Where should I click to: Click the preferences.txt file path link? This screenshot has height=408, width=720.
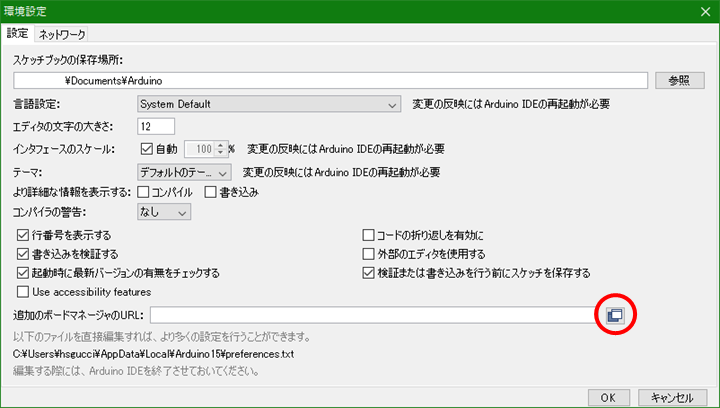153,354
